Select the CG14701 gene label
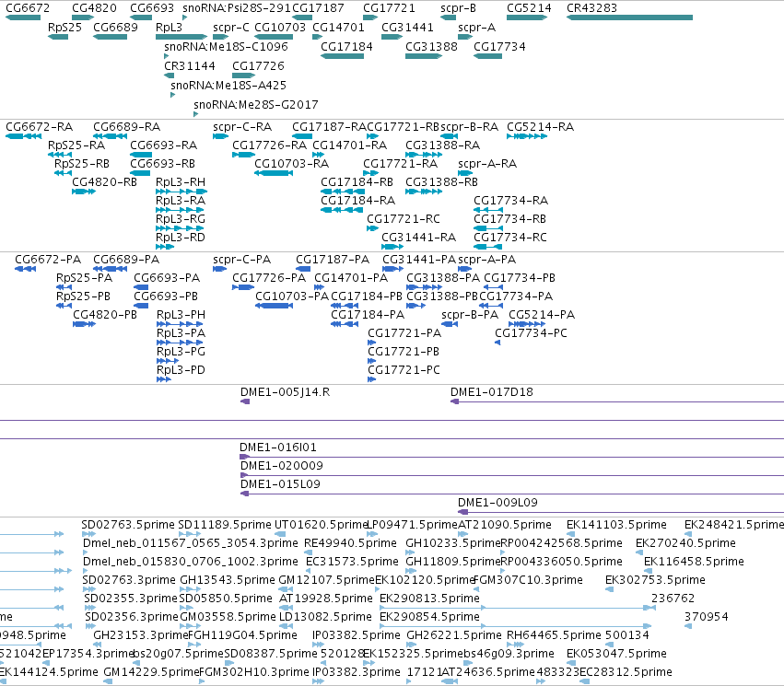The height and width of the screenshot is (686, 784). point(338,28)
